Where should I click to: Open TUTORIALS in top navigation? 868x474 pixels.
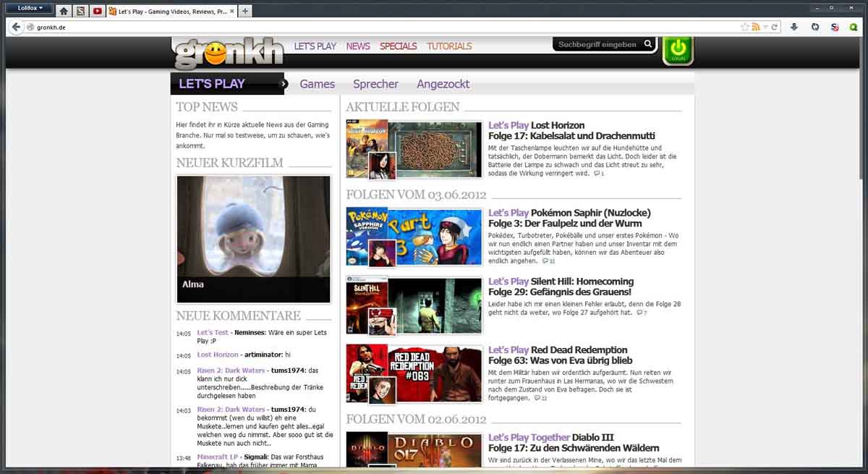click(449, 46)
